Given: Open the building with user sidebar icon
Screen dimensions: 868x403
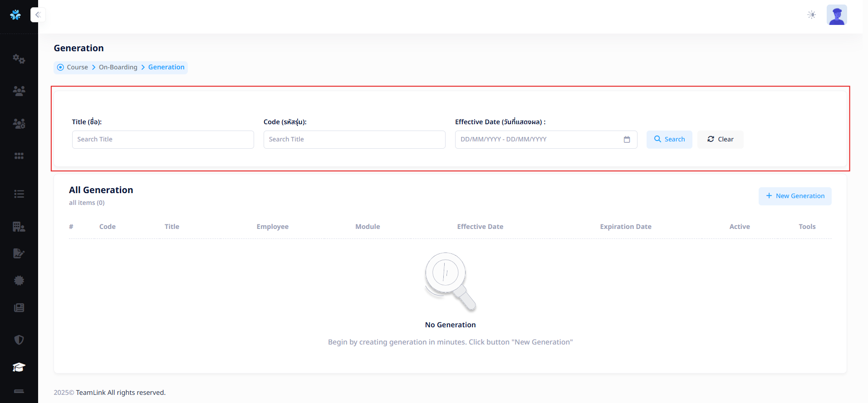Looking at the screenshot, I should point(19,227).
